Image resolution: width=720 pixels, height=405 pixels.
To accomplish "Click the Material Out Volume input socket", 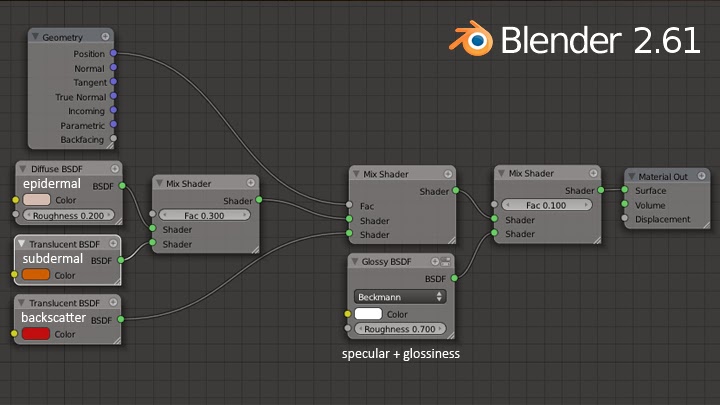I will tap(624, 204).
